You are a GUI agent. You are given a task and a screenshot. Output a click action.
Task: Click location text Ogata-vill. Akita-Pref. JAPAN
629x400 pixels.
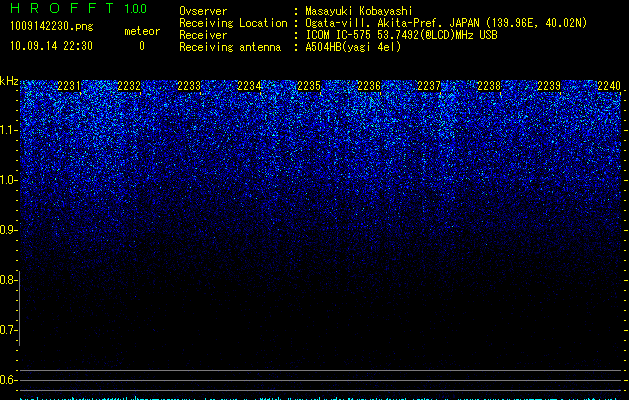pyautogui.click(x=392, y=23)
